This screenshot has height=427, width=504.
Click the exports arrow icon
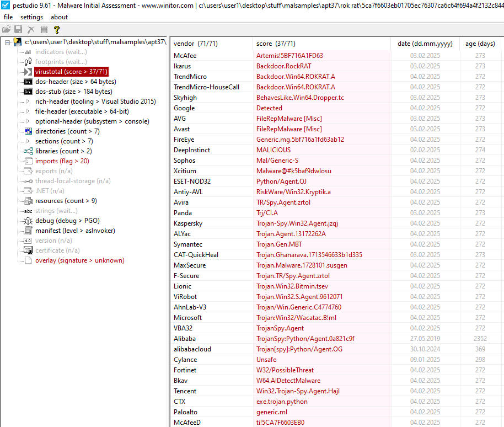click(x=28, y=171)
